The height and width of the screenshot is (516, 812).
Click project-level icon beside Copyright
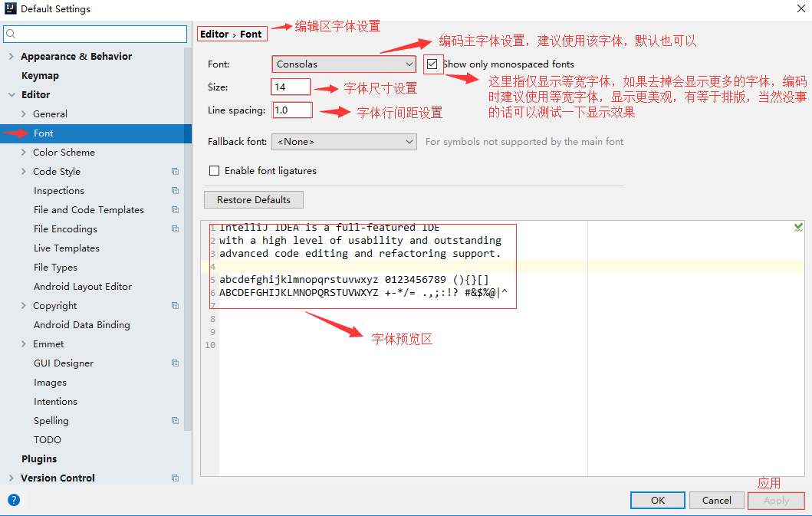175,306
